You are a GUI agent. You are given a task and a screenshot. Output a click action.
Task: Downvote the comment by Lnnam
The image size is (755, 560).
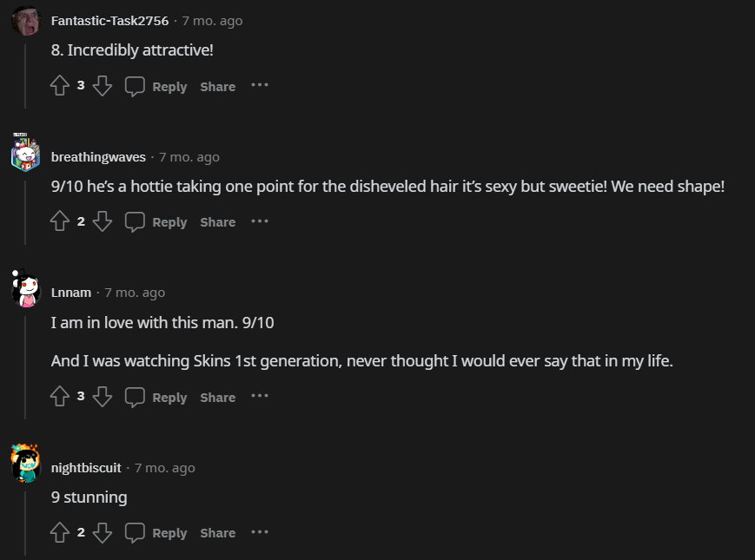tap(103, 397)
